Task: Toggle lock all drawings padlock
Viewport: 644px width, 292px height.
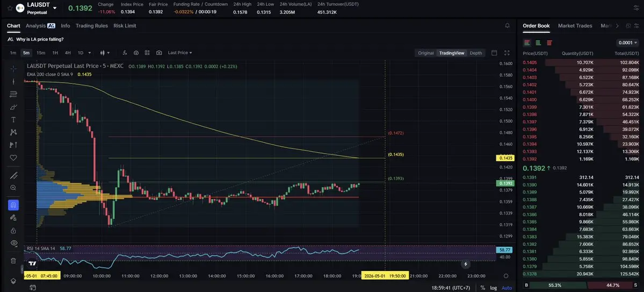Action: tap(13, 230)
